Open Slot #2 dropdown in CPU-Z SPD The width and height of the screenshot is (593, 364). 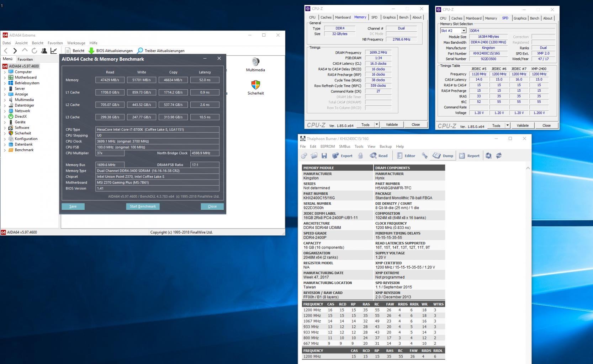coord(464,31)
